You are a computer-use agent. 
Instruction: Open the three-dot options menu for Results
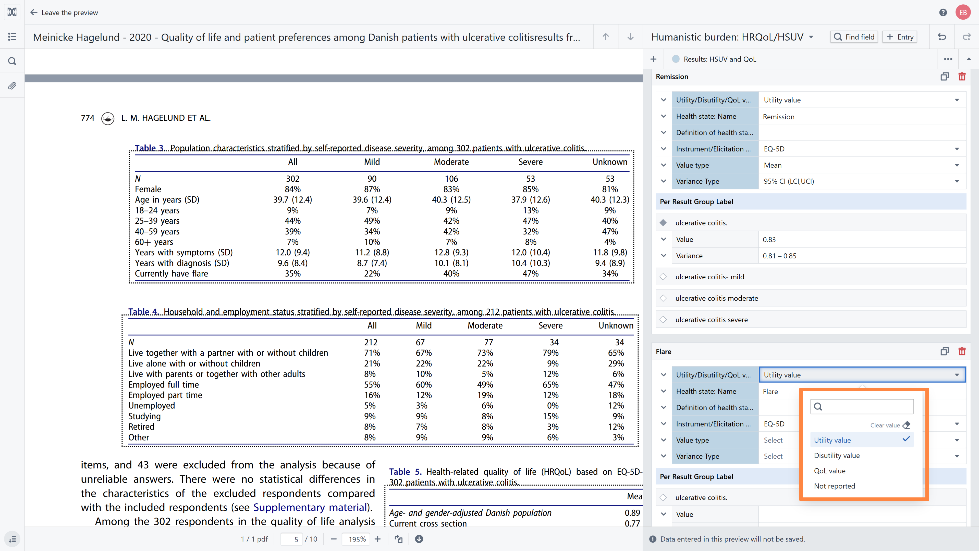(948, 59)
